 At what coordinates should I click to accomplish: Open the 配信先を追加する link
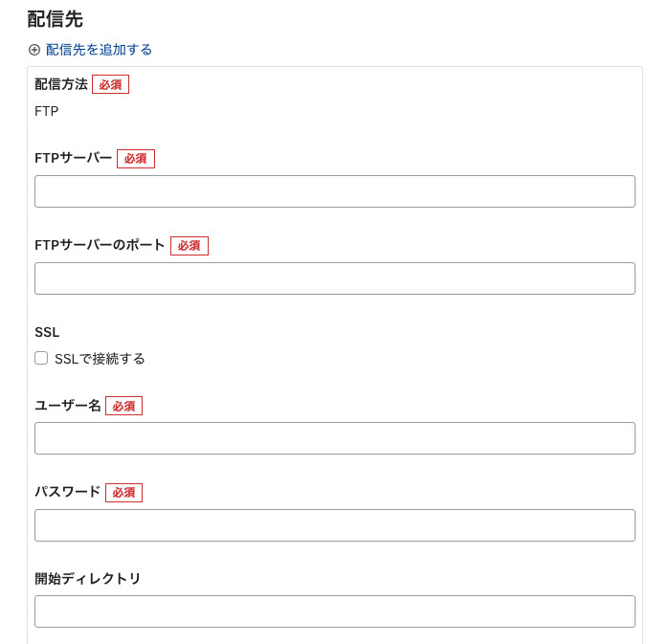pyautogui.click(x=99, y=50)
